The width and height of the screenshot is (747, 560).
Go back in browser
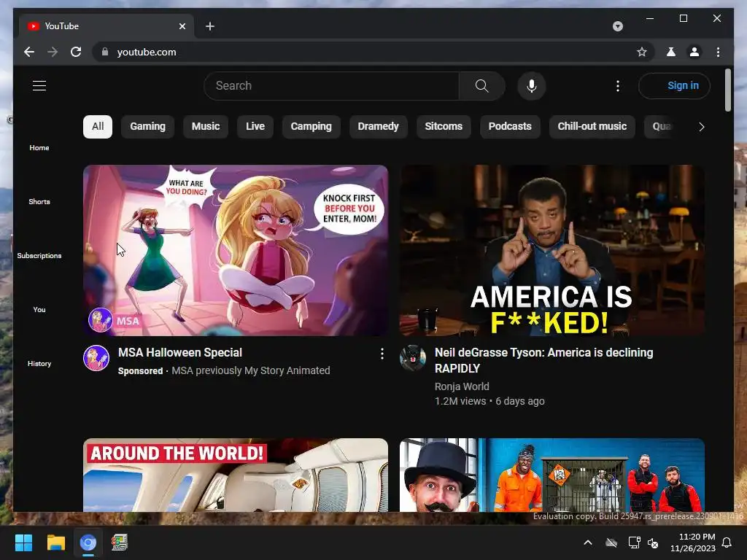29,52
